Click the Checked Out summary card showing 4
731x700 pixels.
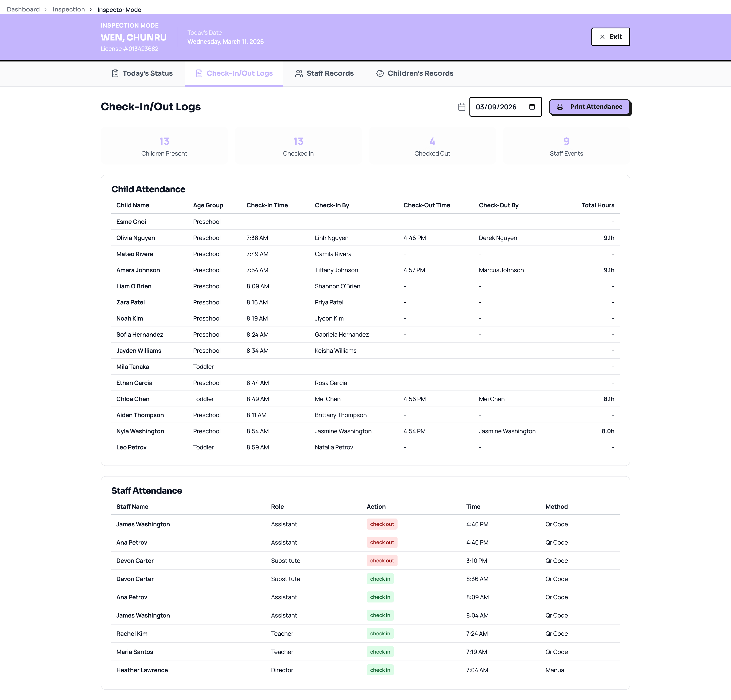click(432, 146)
